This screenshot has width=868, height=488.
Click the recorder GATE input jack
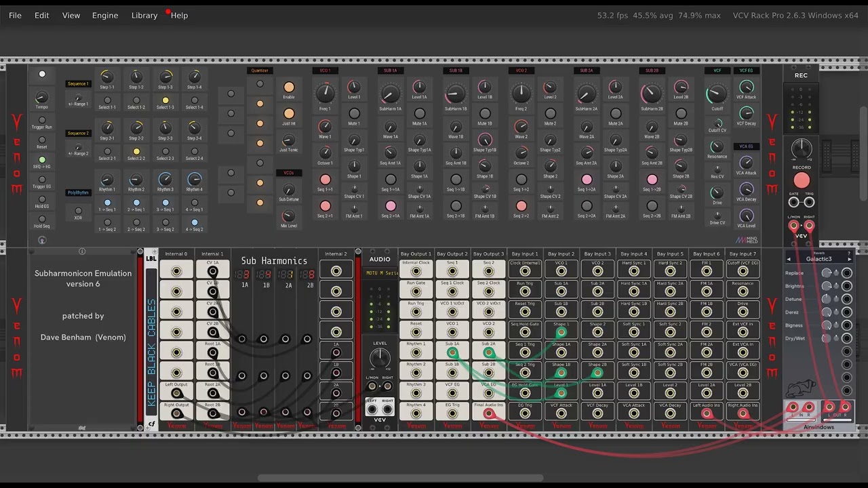(794, 202)
